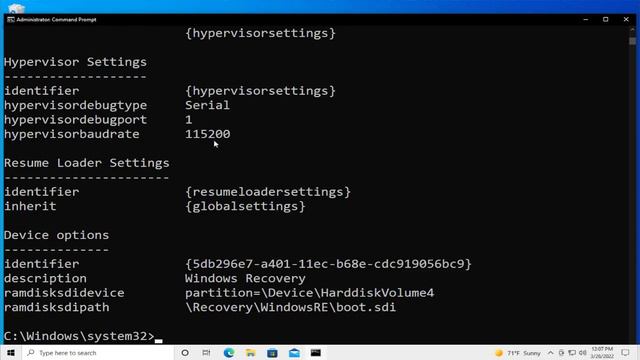Viewport: 640px width, 360px height.
Task: Click the value 'Serial'
Action: click(x=207, y=105)
